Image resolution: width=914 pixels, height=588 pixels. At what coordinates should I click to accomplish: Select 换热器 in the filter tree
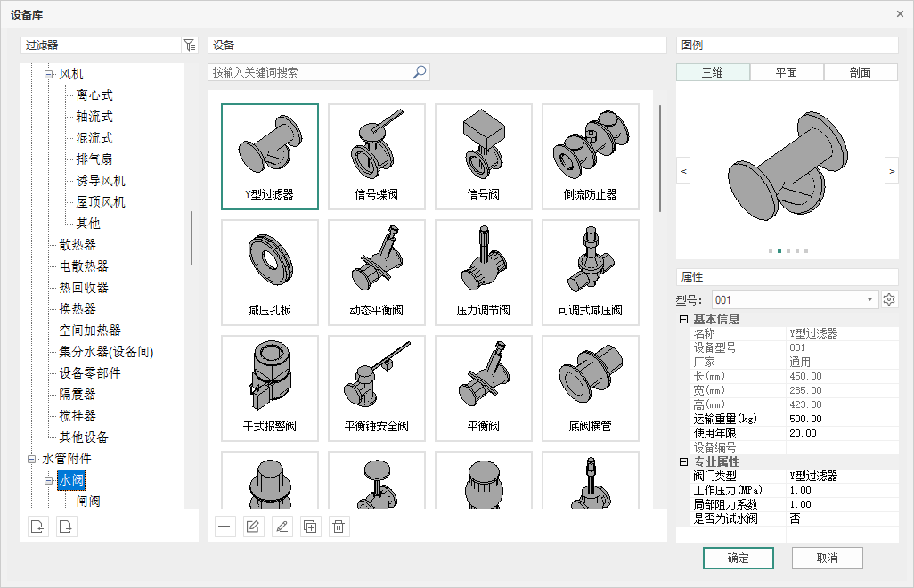(78, 309)
